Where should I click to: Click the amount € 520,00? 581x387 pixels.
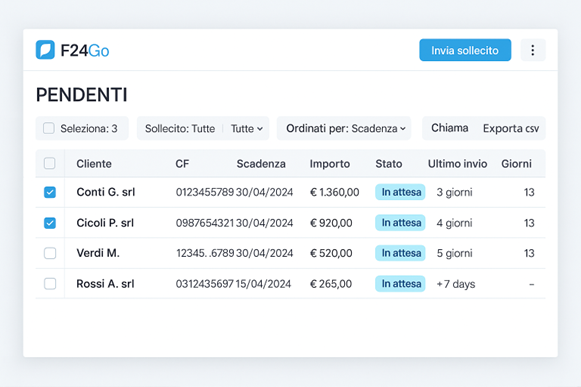click(x=331, y=253)
